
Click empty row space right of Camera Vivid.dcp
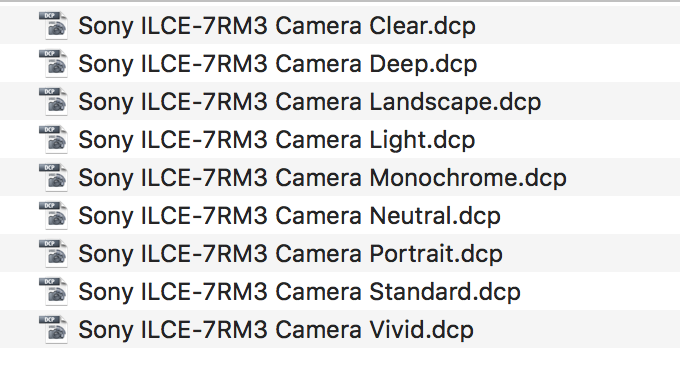click(577, 330)
